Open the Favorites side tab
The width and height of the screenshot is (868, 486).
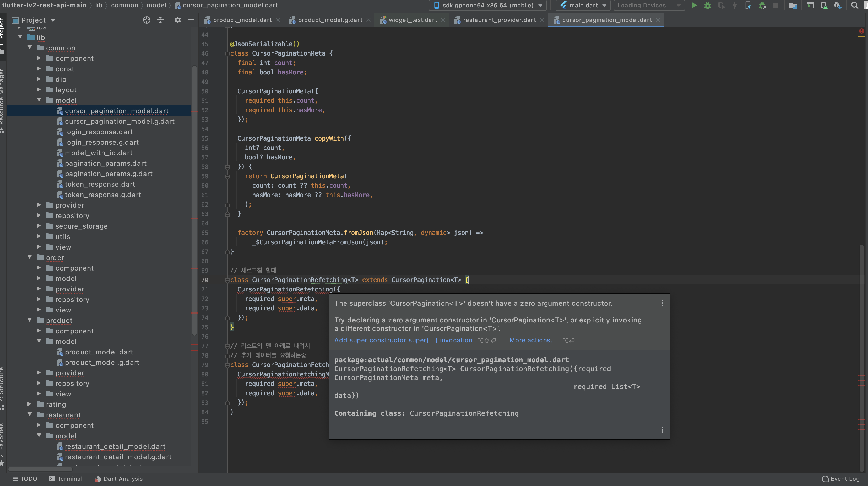(x=3, y=444)
